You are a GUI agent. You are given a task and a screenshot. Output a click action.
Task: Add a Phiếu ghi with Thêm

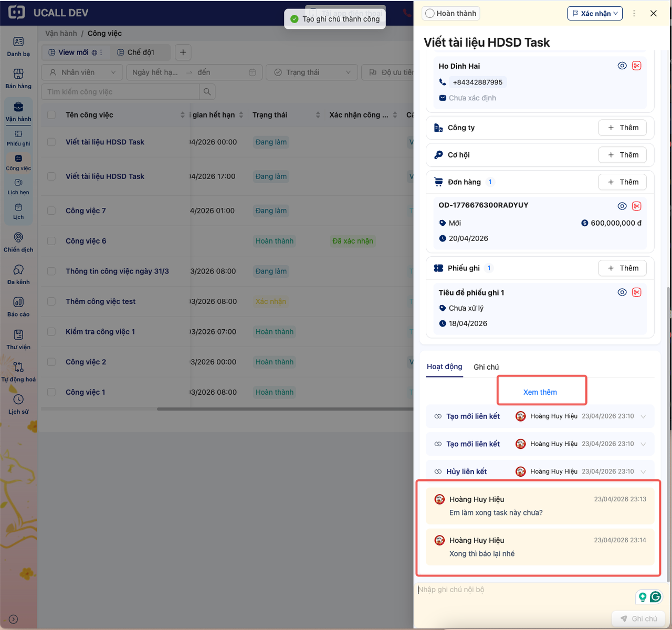[x=623, y=268]
